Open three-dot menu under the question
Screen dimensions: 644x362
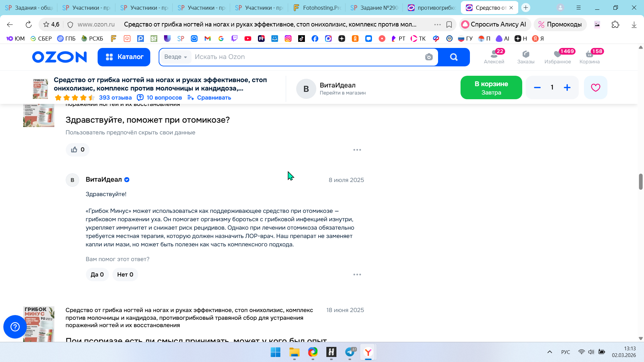(357, 150)
